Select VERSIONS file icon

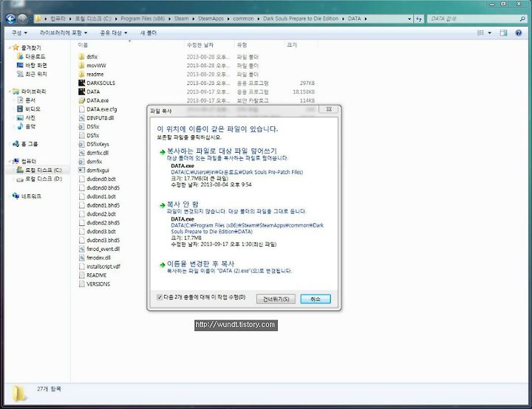pyautogui.click(x=81, y=283)
